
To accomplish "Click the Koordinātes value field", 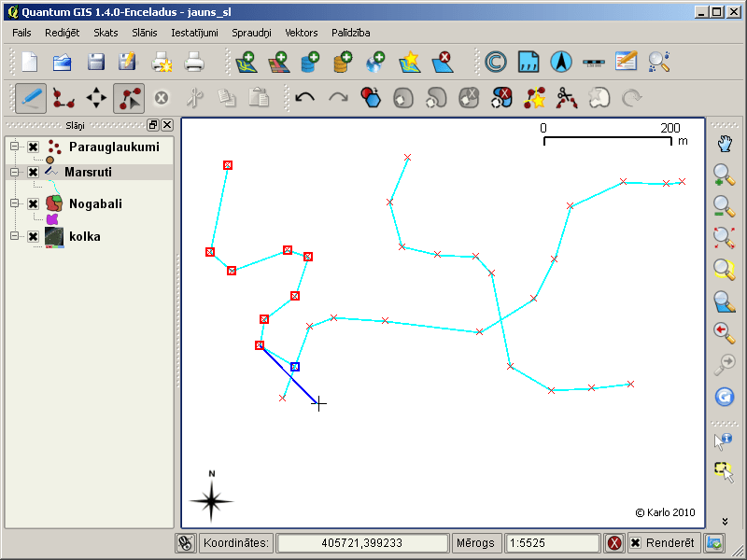I will tap(362, 543).
